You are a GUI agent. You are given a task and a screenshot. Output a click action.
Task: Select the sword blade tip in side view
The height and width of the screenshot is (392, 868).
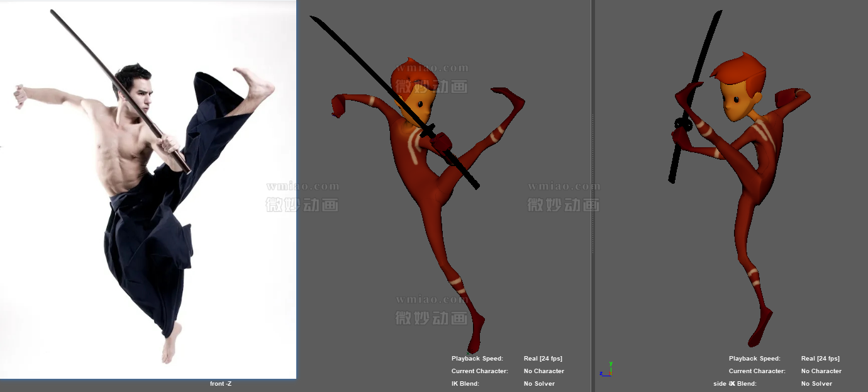pos(717,16)
